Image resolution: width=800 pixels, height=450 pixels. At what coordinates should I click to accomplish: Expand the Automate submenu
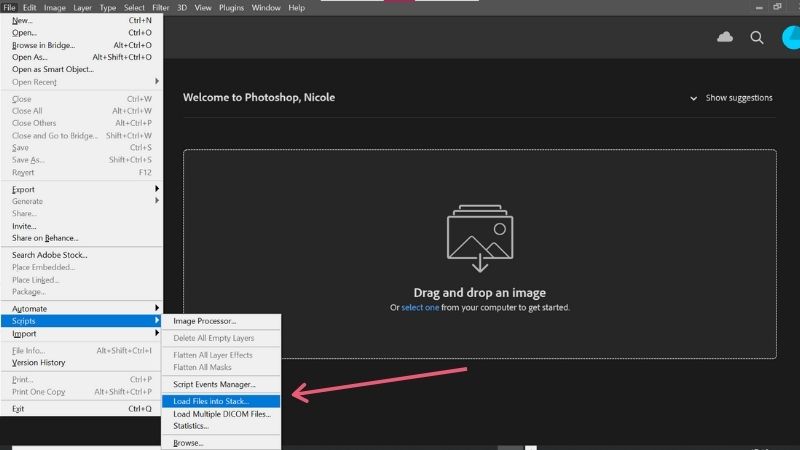(x=82, y=309)
